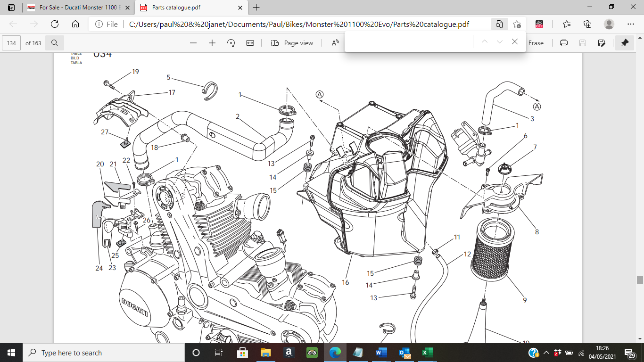Open the battery status icon
Viewport: 644px width, 362px height.
(x=569, y=353)
